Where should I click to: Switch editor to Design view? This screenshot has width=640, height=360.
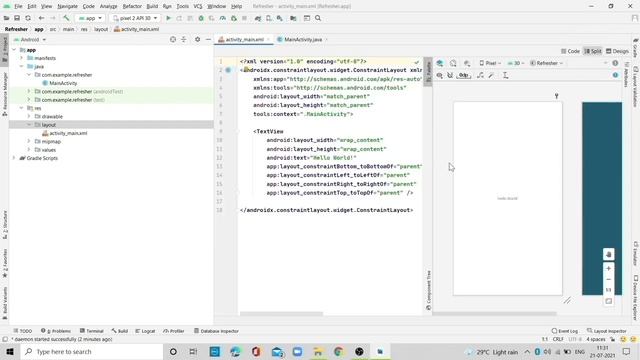(x=617, y=51)
